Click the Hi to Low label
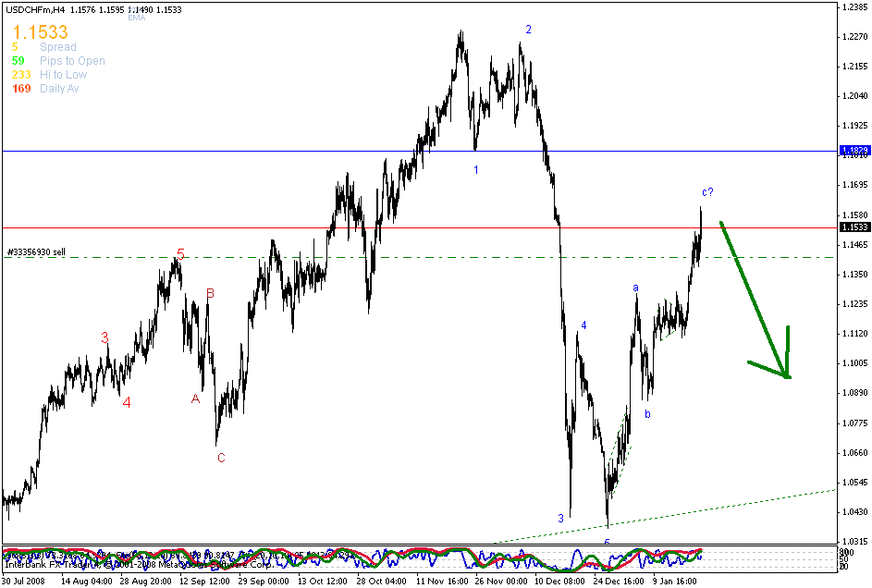 (64, 75)
